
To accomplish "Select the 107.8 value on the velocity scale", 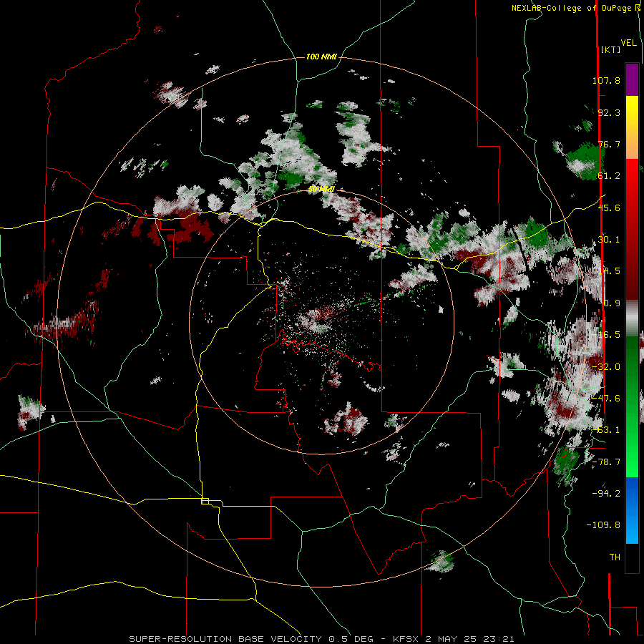I will tap(606, 80).
